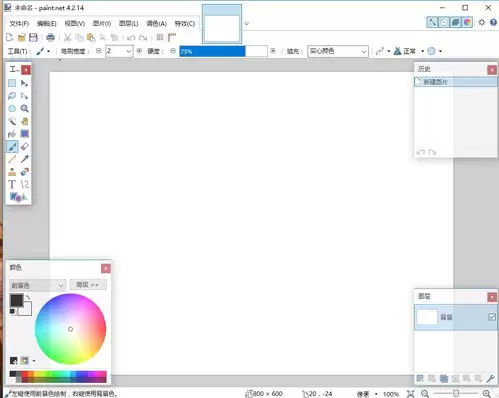499x398 pixels.
Task: Select the Eraser tool
Action: click(x=24, y=147)
